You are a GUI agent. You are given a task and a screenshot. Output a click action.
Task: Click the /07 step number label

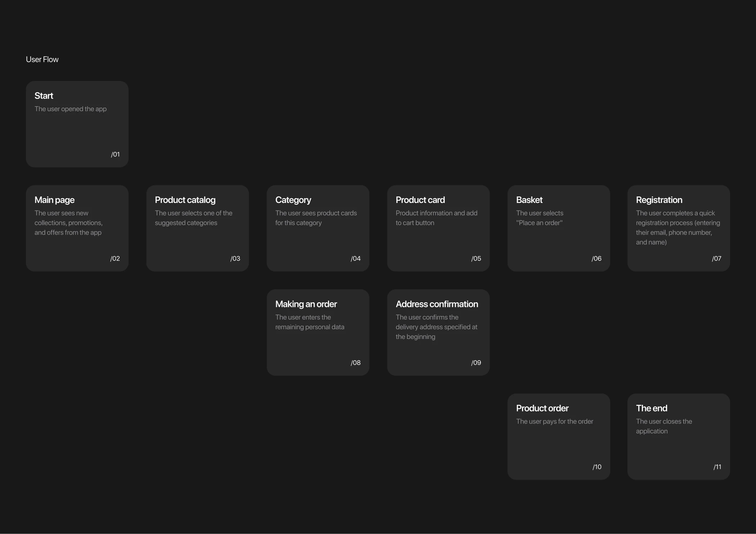[x=716, y=258]
